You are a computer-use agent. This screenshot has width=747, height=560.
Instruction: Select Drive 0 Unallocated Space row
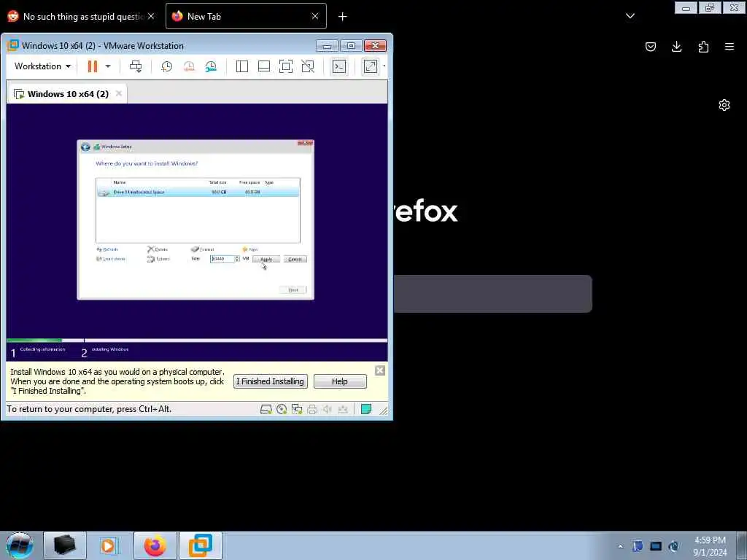198,192
